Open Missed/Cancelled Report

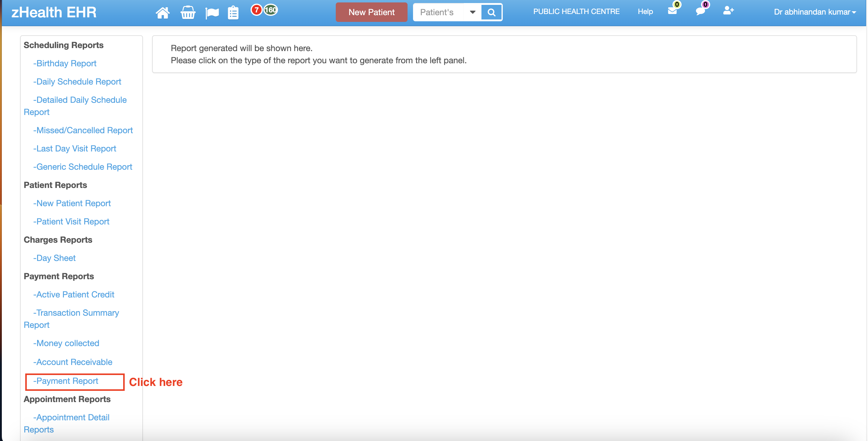[83, 130]
